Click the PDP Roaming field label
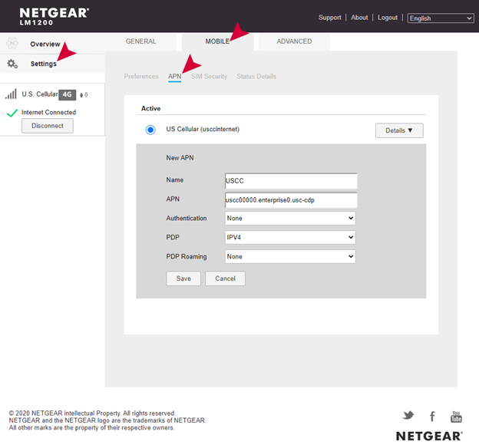The height and width of the screenshot is (448, 479). tap(187, 256)
